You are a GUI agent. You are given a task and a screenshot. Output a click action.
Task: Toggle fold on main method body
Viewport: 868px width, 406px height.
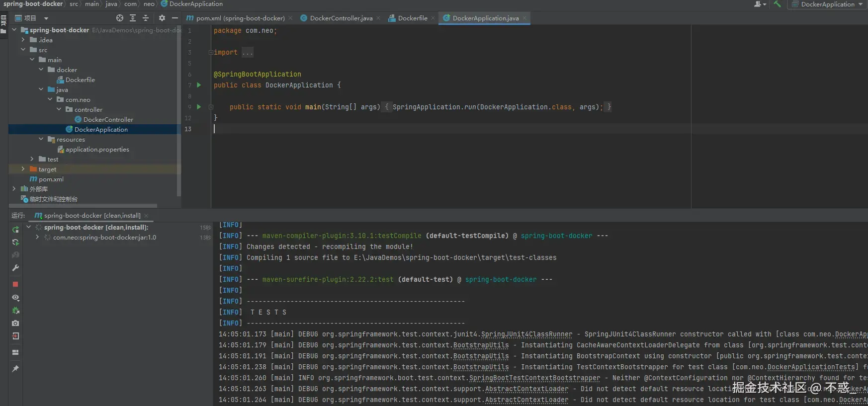click(211, 107)
